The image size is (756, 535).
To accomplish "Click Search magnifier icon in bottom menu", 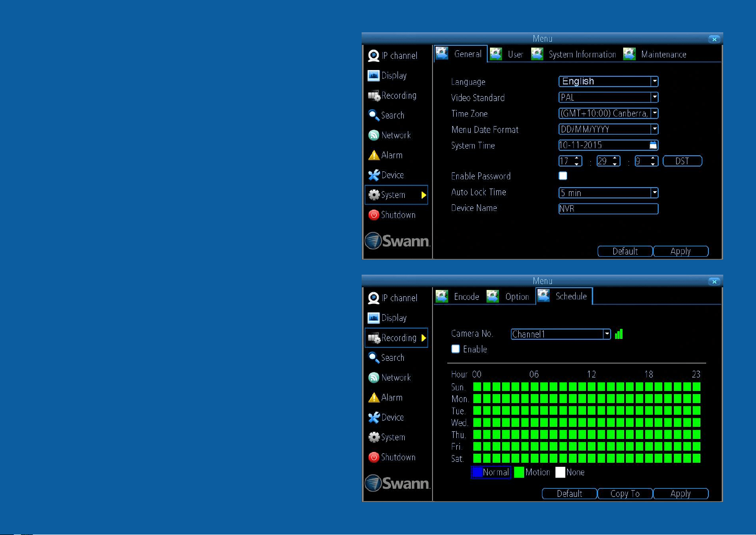I will coord(373,358).
